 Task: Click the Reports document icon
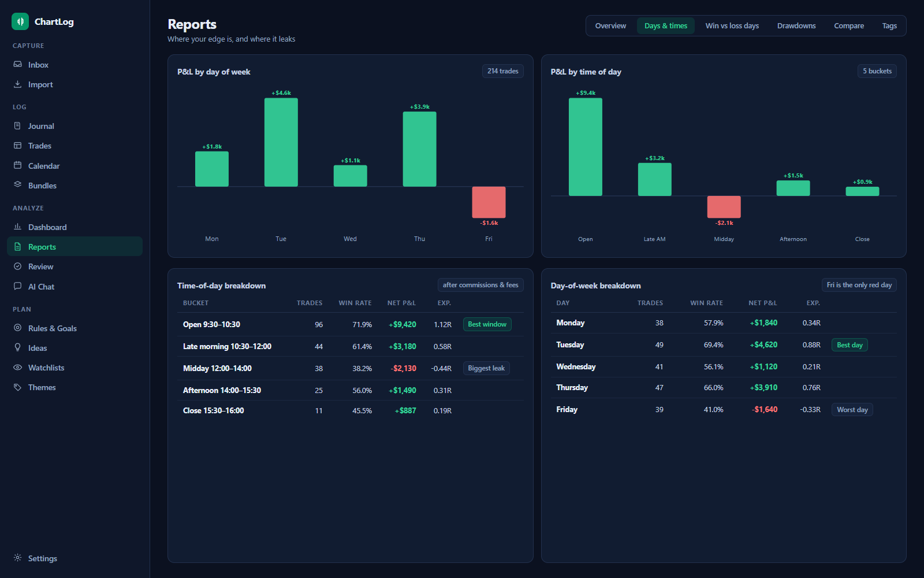pyautogui.click(x=18, y=246)
